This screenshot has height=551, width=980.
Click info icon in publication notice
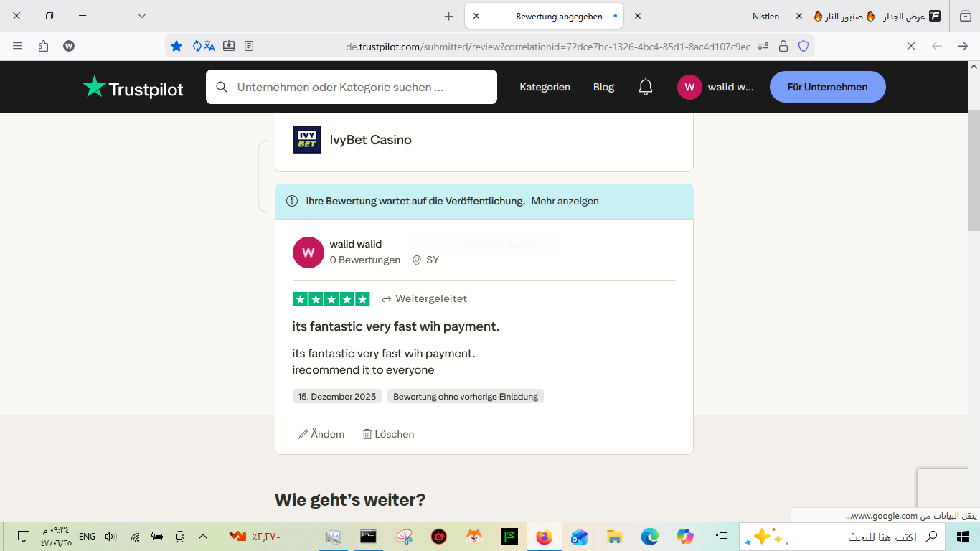292,202
